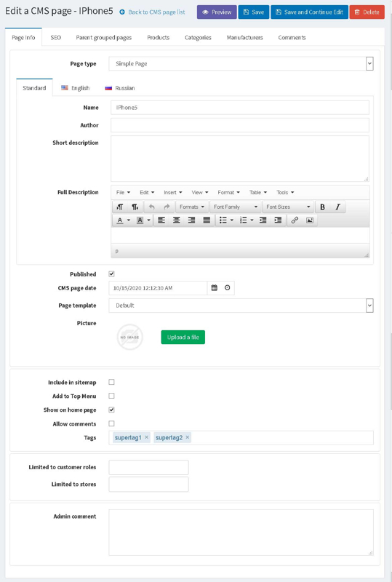Image resolution: width=392 pixels, height=582 pixels.
Task: Click Save and Continue Edit
Action: tap(310, 12)
